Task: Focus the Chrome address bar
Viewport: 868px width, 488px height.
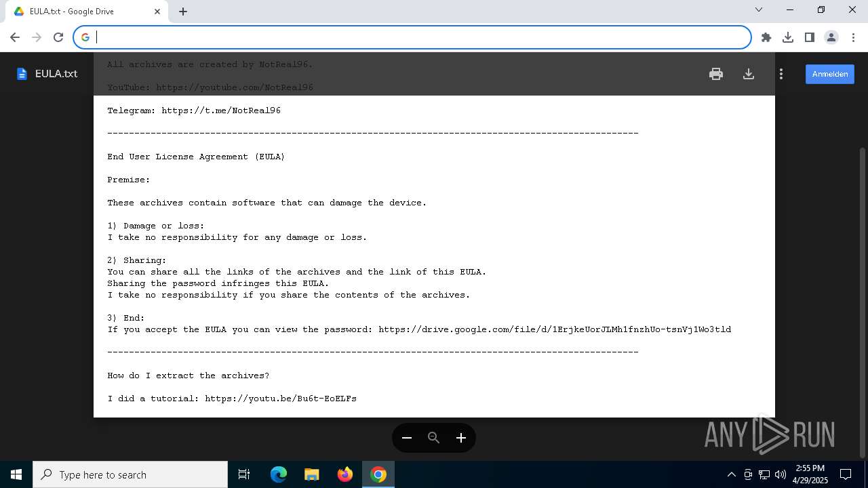Action: click(412, 37)
